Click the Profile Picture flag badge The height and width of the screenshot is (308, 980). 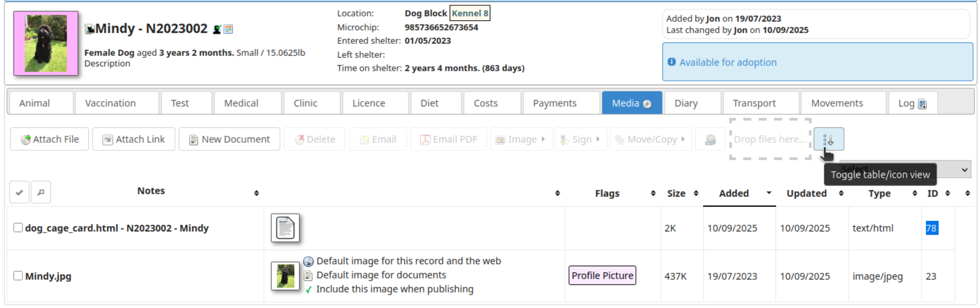(602, 275)
